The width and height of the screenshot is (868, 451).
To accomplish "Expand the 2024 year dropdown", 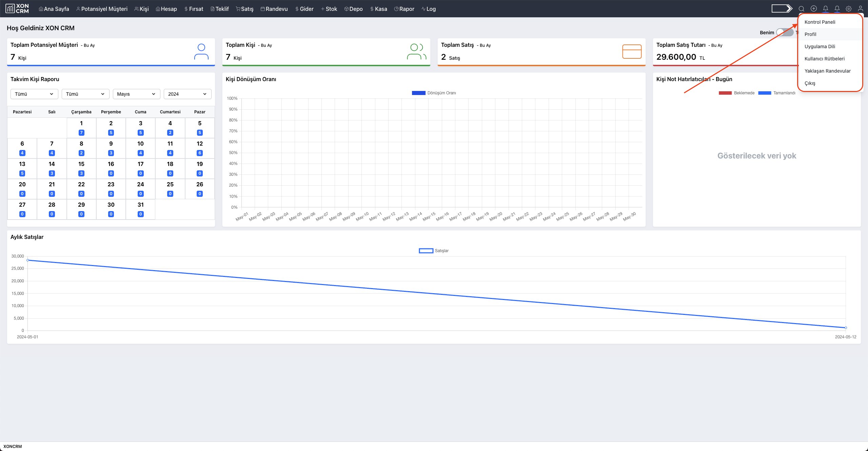I will tap(187, 94).
